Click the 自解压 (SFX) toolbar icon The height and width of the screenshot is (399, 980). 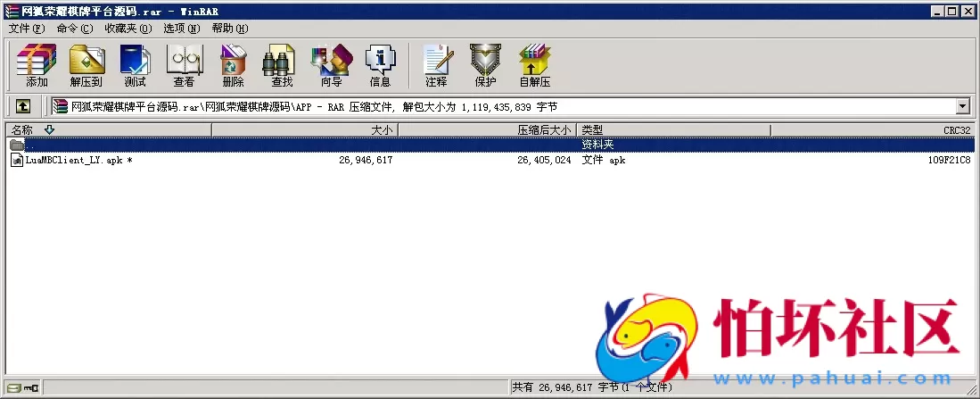(534, 64)
